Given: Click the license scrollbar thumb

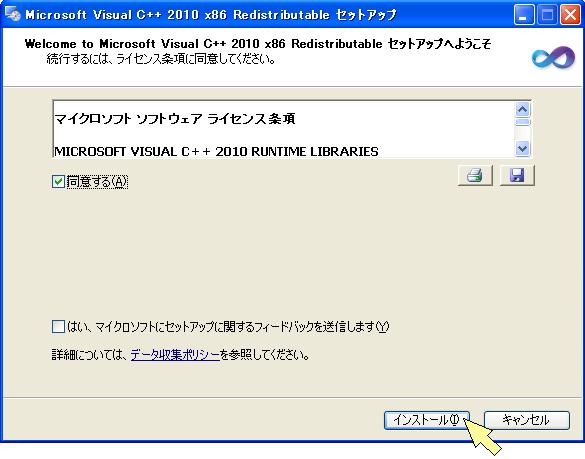Looking at the screenshot, I should 522,122.
